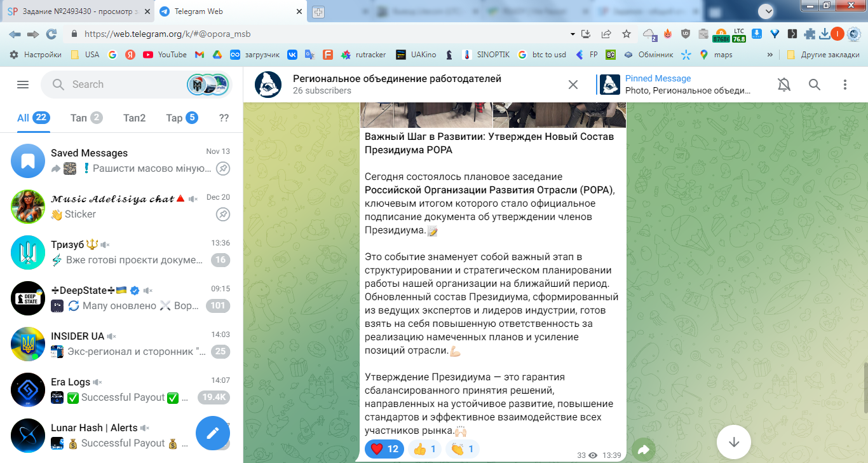Open the tab search dropdown button
Viewport: 868px width, 463px height.
coord(766,11)
